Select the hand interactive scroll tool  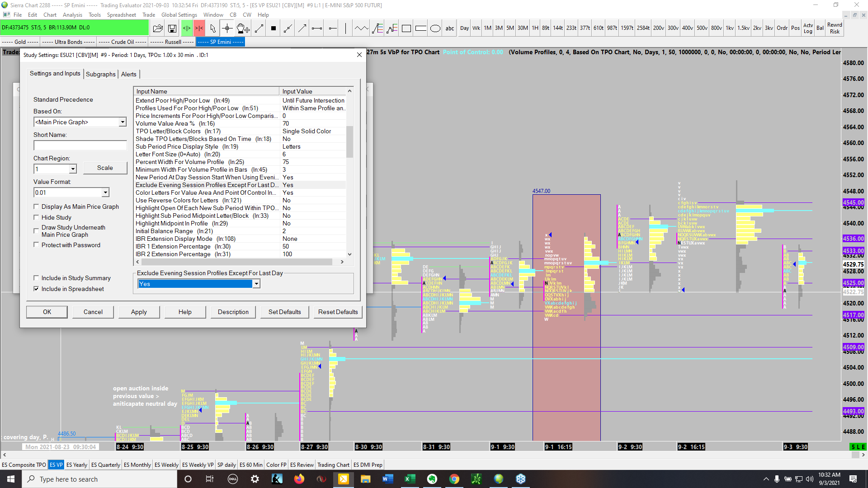(x=242, y=28)
